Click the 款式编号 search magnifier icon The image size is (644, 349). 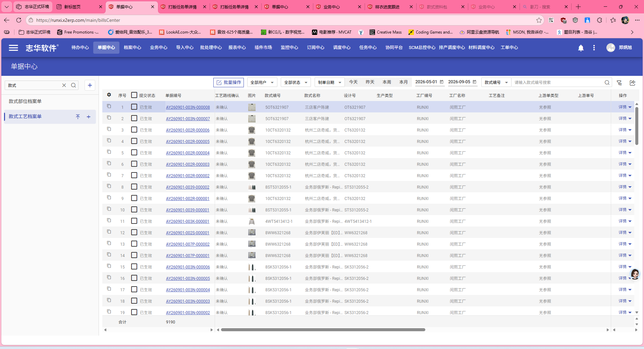coord(607,83)
